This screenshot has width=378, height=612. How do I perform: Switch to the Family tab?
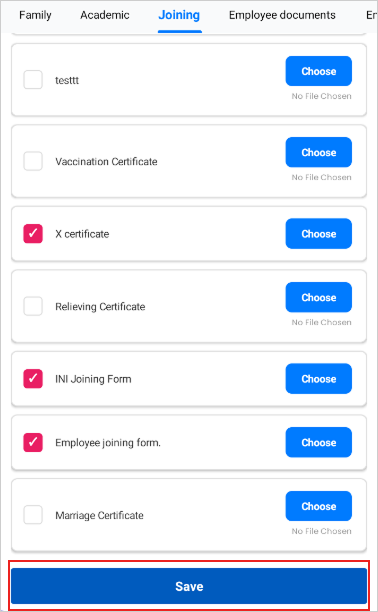pos(35,15)
